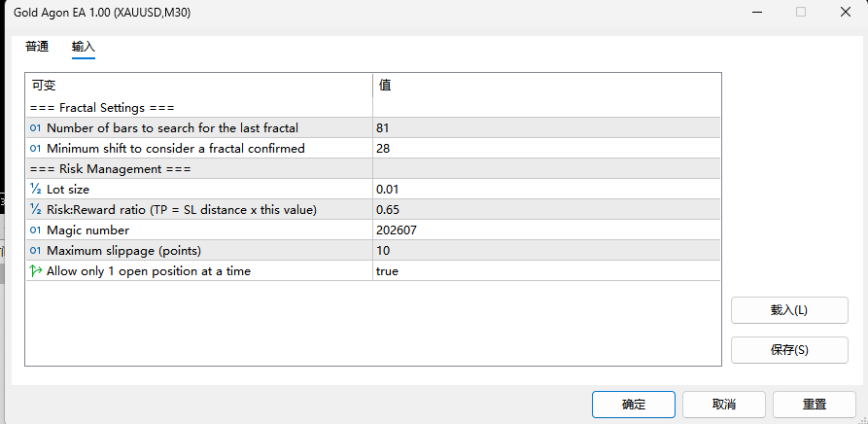Click the integer icon beside Minimum shift
This screenshot has width=868, height=424.
click(x=35, y=149)
